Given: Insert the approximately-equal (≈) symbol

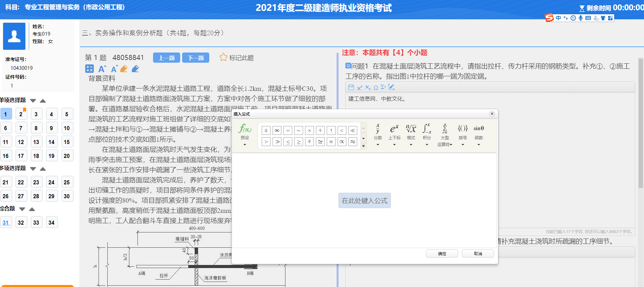Looking at the screenshot, I should click(x=353, y=142).
